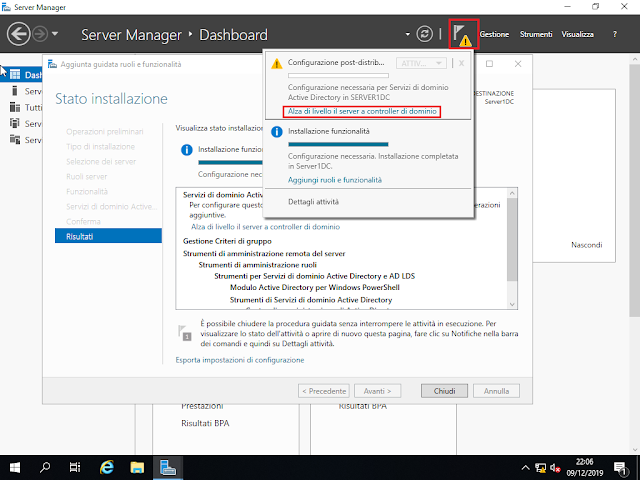Click 'Risultati BPA' in the left dashboard tile

(x=205, y=423)
